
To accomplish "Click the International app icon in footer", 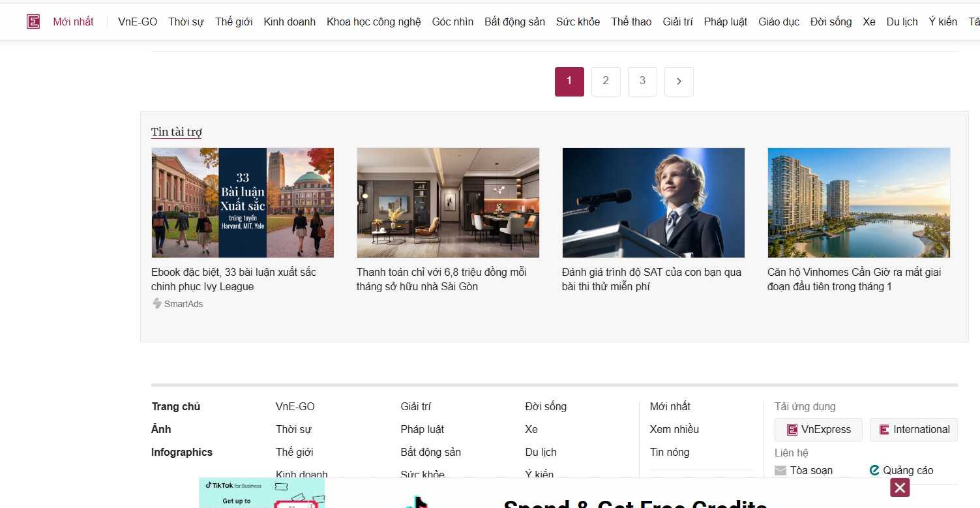I will point(884,429).
